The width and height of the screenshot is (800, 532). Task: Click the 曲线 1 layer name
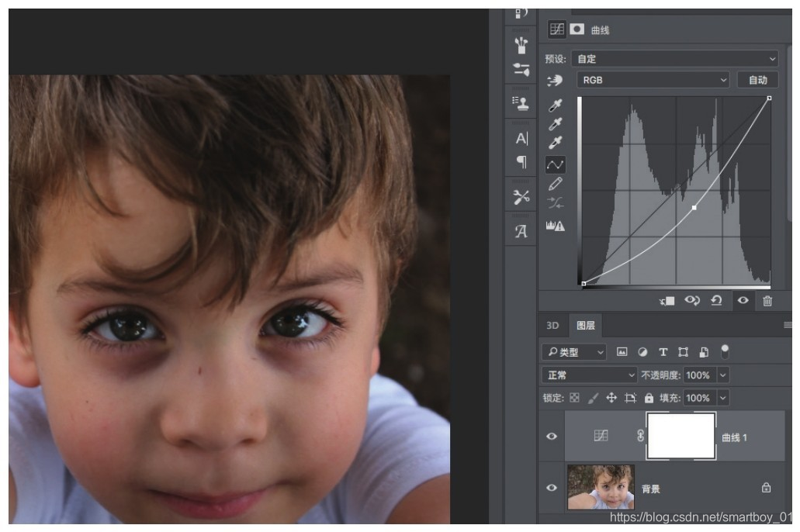coord(735,437)
